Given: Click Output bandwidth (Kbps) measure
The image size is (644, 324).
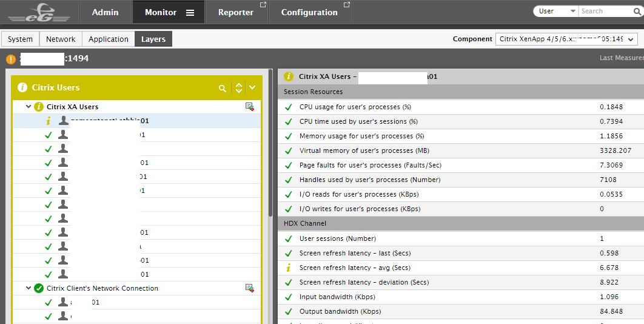Looking at the screenshot, I should pos(340,311).
